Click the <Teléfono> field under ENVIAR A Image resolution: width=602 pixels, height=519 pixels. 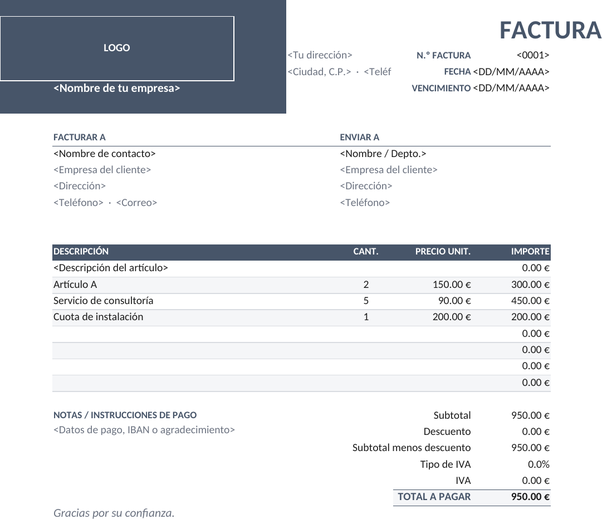365,203
